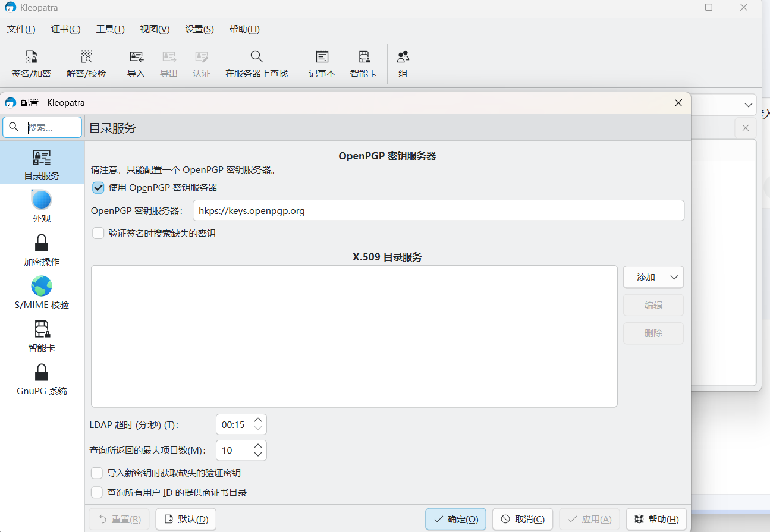
Task: Click the 应用(A) button
Action: tap(589, 519)
